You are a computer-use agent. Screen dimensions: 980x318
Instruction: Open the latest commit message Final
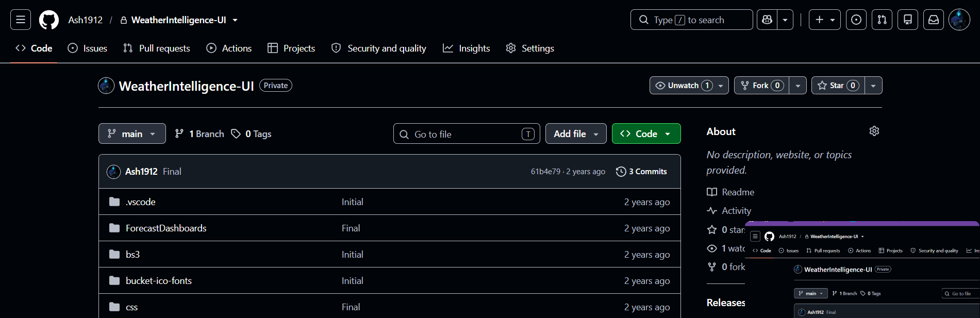click(172, 172)
